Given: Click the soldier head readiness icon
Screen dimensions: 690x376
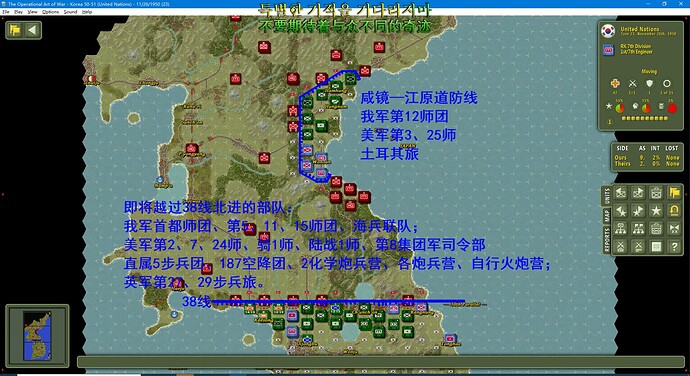Looking at the screenshot, I should pyautogui.click(x=635, y=106).
